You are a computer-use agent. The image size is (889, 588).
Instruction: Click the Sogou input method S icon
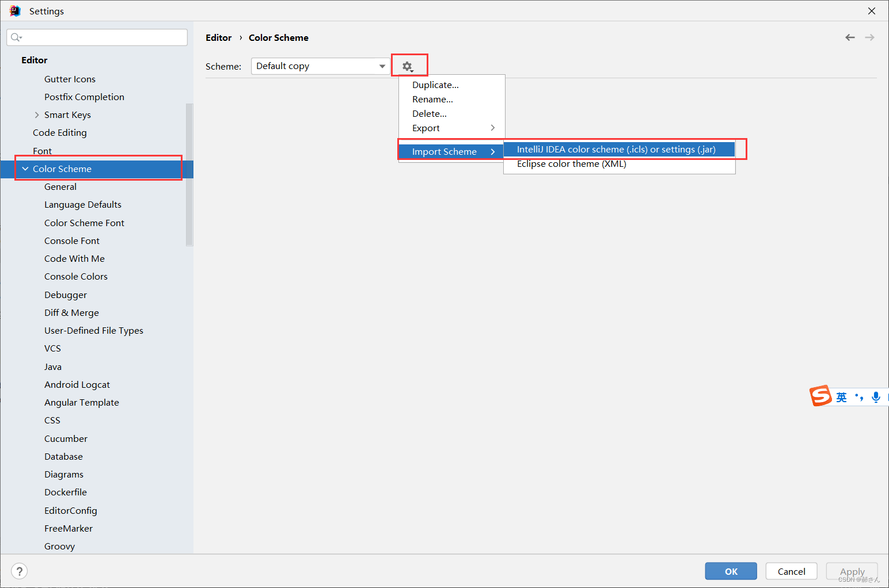pyautogui.click(x=820, y=396)
